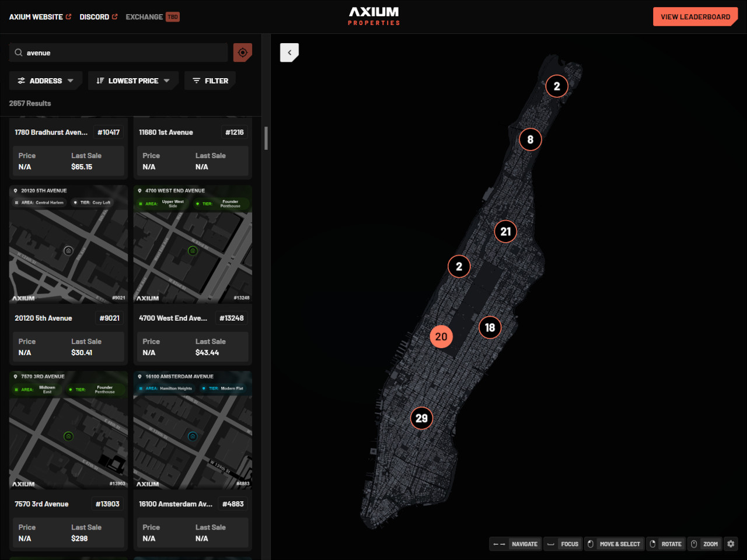
Task: Open the settings gear on the map
Action: point(731,544)
